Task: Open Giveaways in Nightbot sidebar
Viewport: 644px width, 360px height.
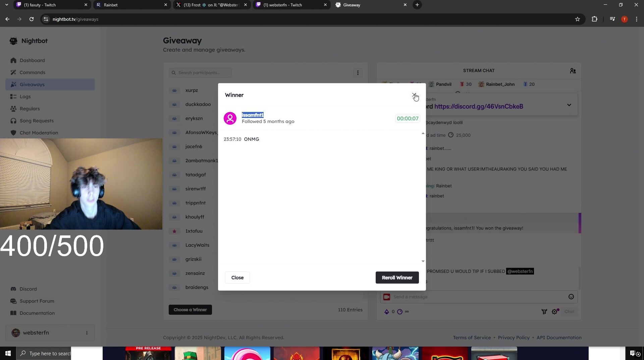Action: tap(50, 84)
